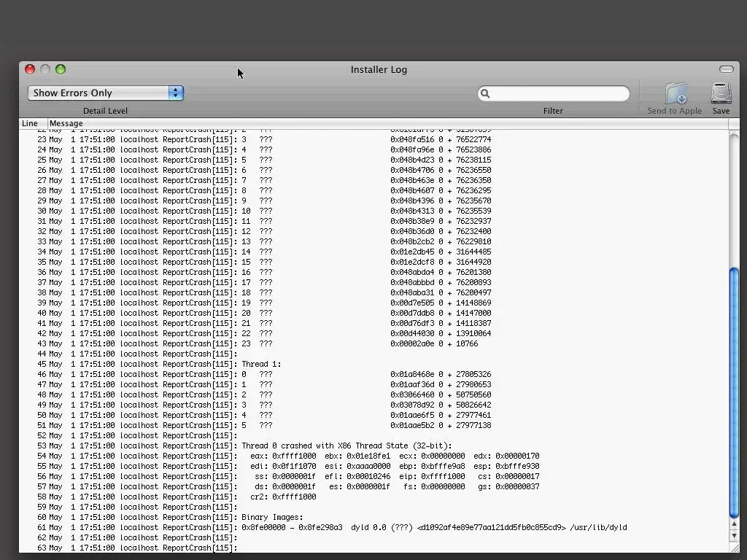Screen dimensions: 747x560
Task: Select line 46 with address 0x01a8468e
Action: pos(373,374)
